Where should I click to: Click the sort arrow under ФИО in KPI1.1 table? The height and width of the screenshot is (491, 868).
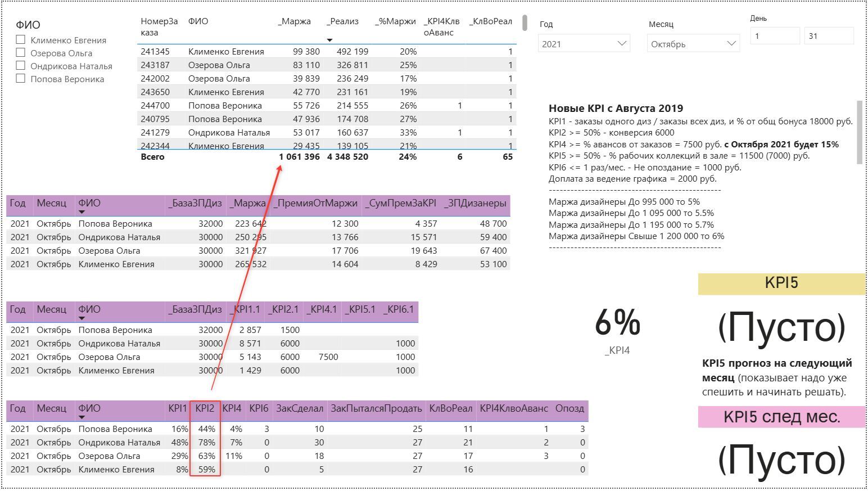tap(82, 318)
